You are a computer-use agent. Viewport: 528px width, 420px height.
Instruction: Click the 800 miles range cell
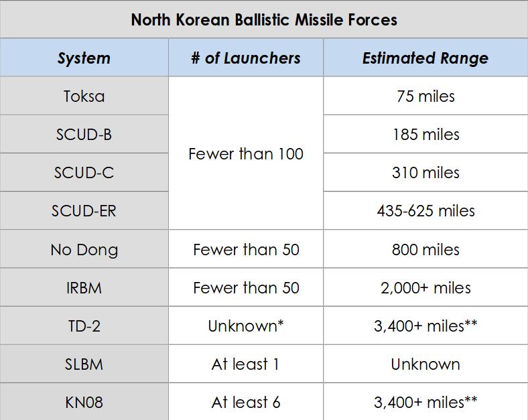425,250
